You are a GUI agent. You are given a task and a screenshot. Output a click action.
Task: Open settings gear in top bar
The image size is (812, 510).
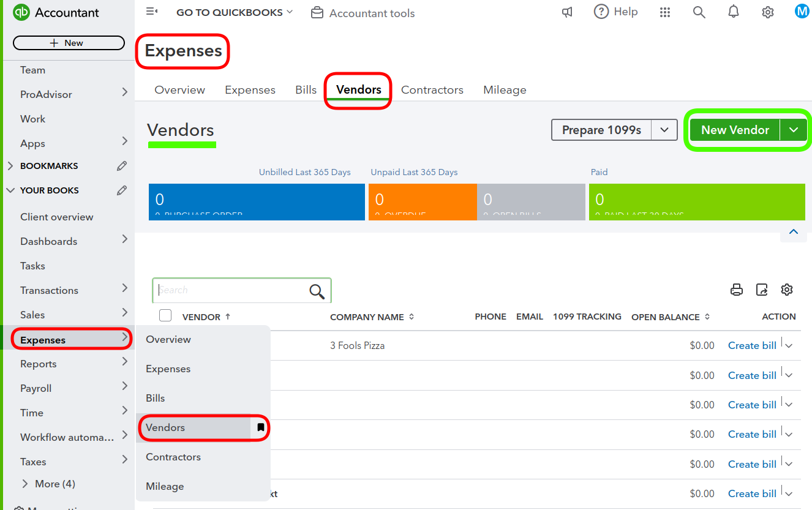[768, 12]
